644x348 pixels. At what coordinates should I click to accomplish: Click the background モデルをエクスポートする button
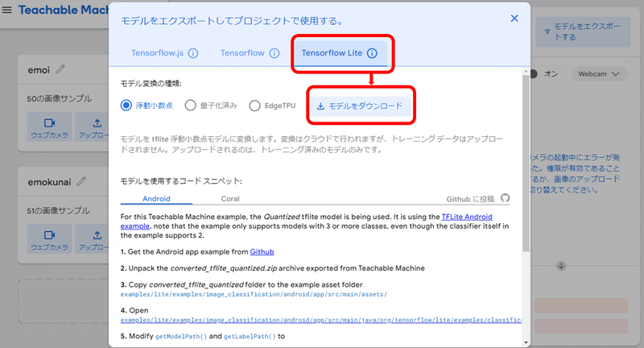583,31
